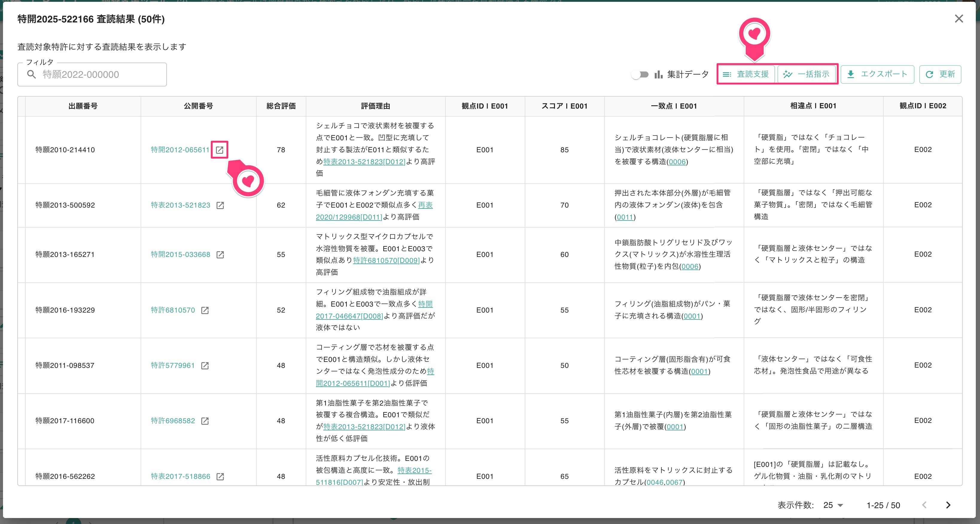
Task: Click the 出願番号 column header
Action: pyautogui.click(x=83, y=106)
